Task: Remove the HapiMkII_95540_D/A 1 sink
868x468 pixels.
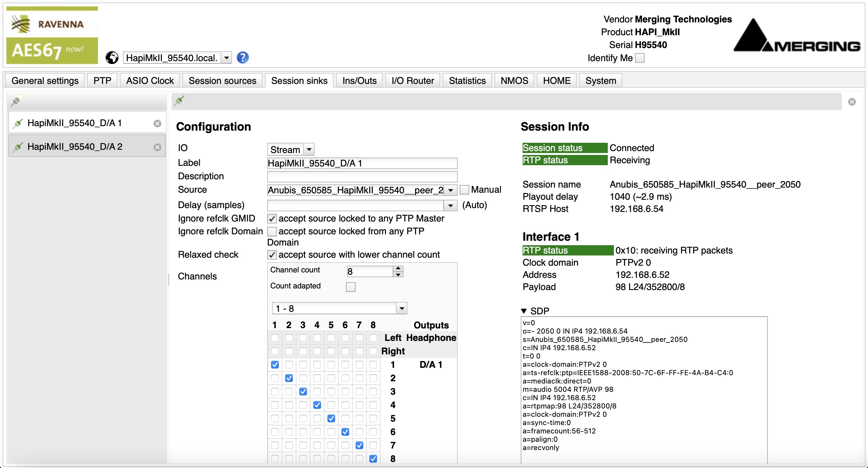Action: (x=157, y=123)
